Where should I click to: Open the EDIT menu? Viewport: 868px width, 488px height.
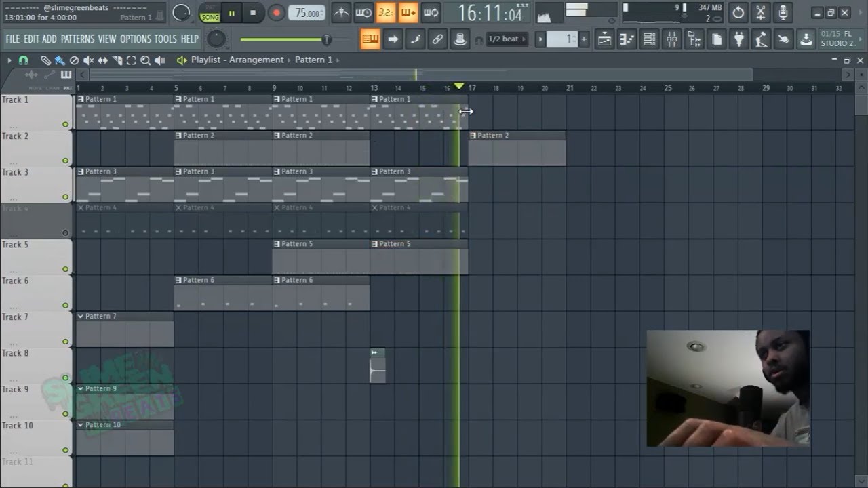(32, 39)
